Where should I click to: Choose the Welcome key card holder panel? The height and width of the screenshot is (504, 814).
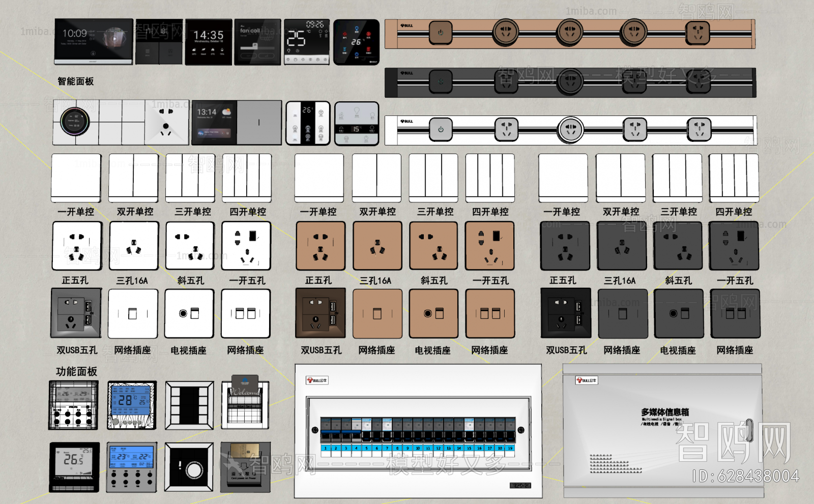pyautogui.click(x=245, y=403)
